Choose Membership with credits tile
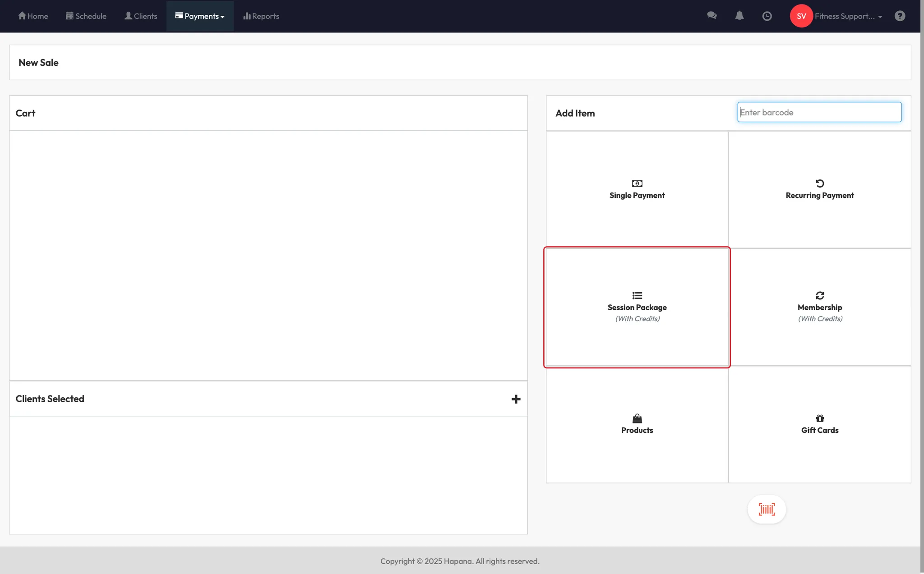924x574 pixels. [819, 307]
